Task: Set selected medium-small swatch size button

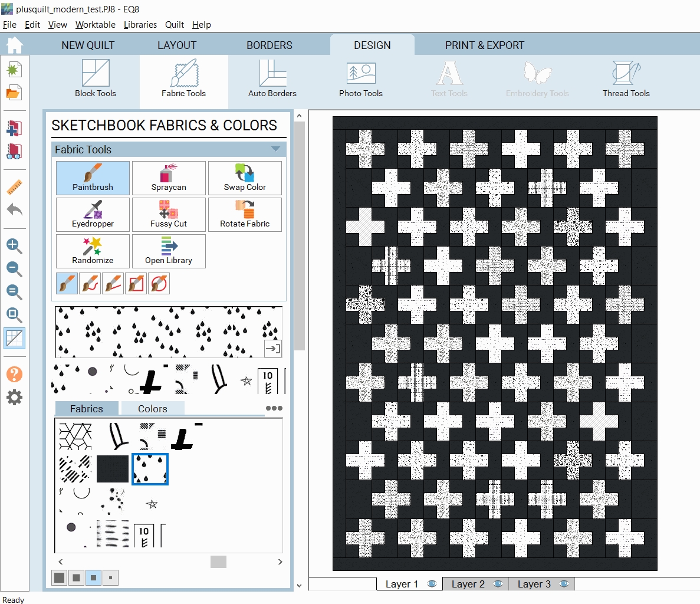Action: pyautogui.click(x=93, y=577)
